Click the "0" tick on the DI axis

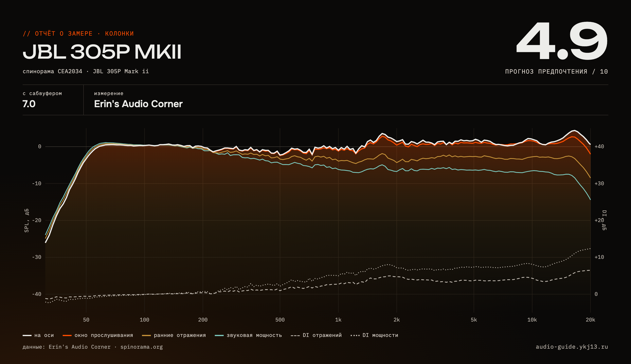coord(596,294)
